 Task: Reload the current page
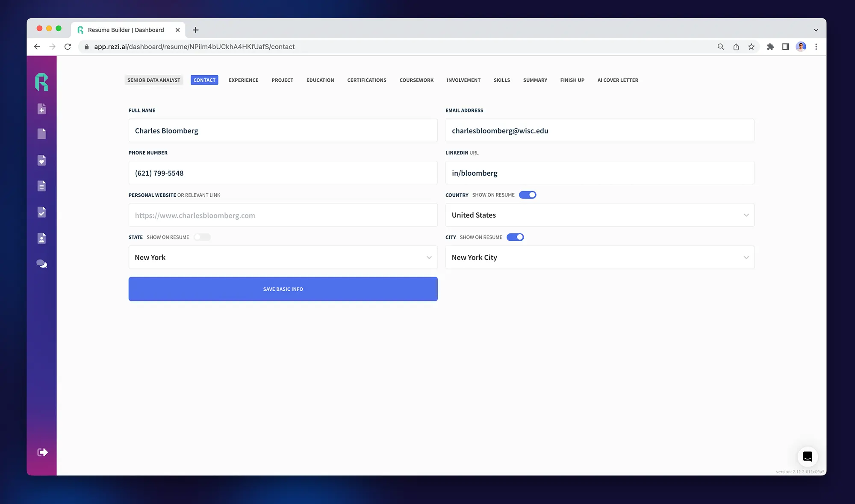tap(68, 47)
